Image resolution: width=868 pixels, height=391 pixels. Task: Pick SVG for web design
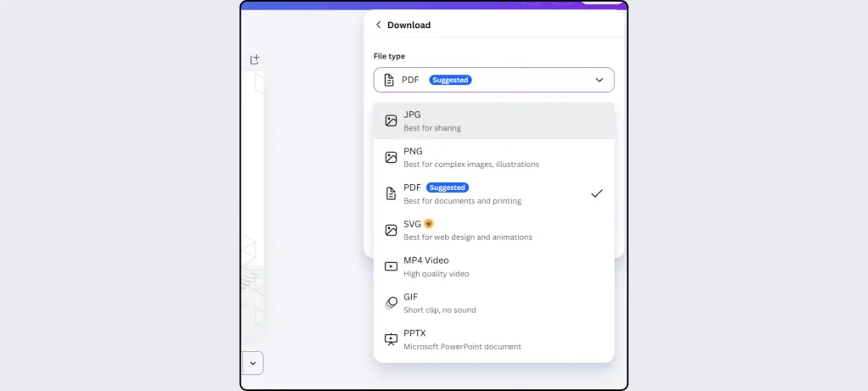tap(494, 231)
